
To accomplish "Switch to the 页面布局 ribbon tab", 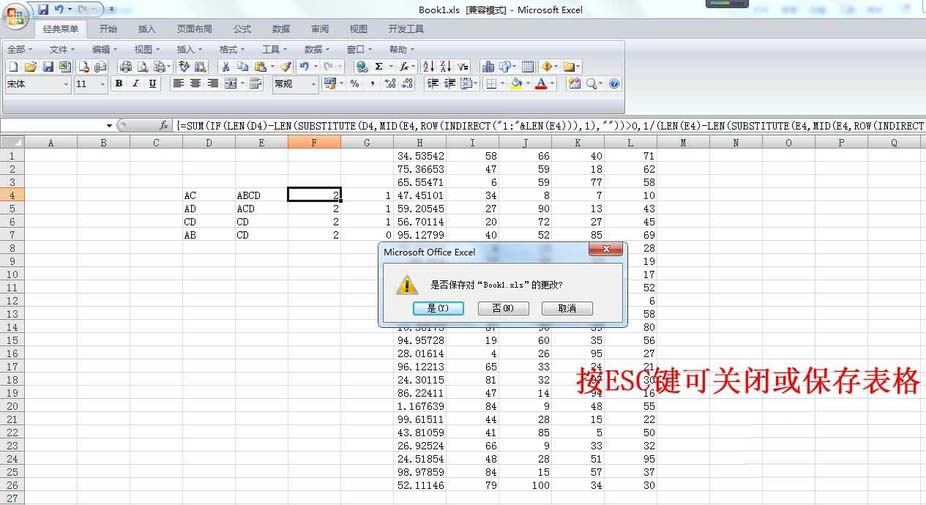I will tap(194, 29).
